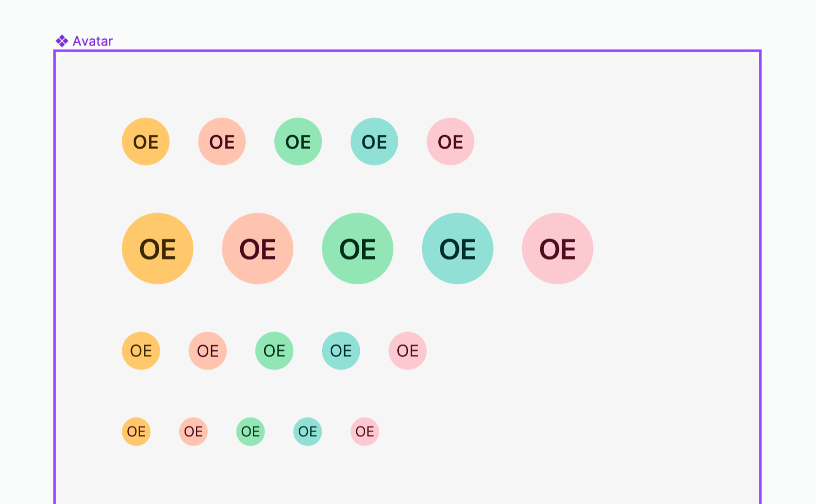The height and width of the screenshot is (504, 816).
Task: Pick the pink avatar in the third row
Action: [408, 351]
